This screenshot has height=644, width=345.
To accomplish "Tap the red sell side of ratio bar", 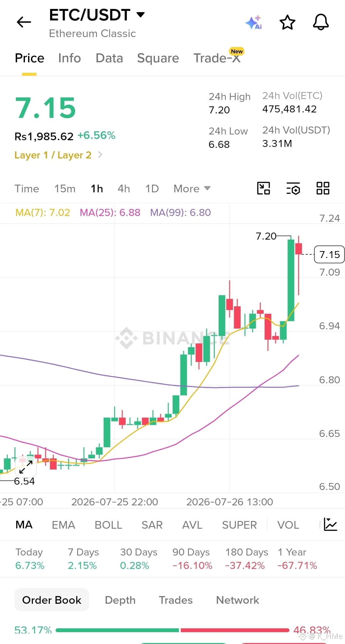I will tap(235, 630).
